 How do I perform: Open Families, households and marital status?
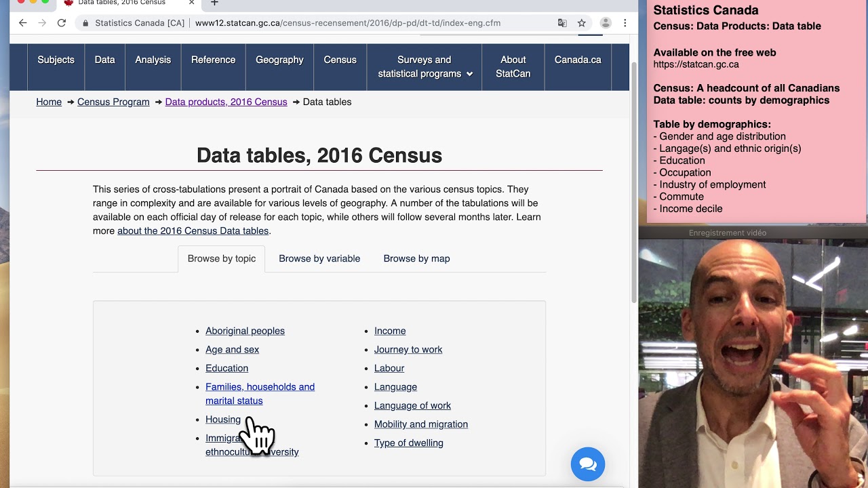pos(260,394)
